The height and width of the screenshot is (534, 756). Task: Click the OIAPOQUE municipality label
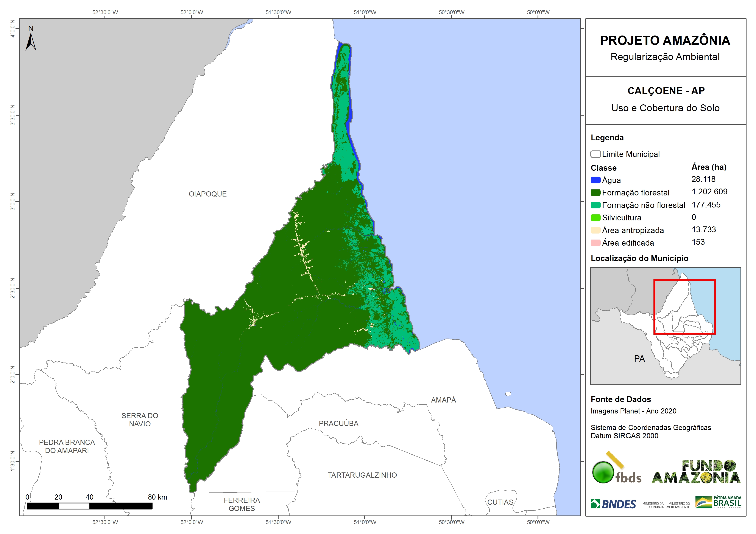[207, 194]
